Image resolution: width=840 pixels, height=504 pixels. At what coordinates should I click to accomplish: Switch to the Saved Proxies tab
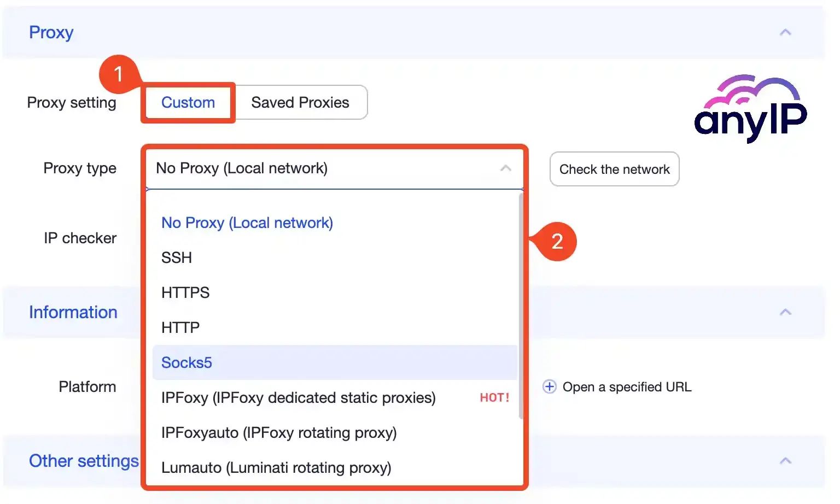coord(300,102)
